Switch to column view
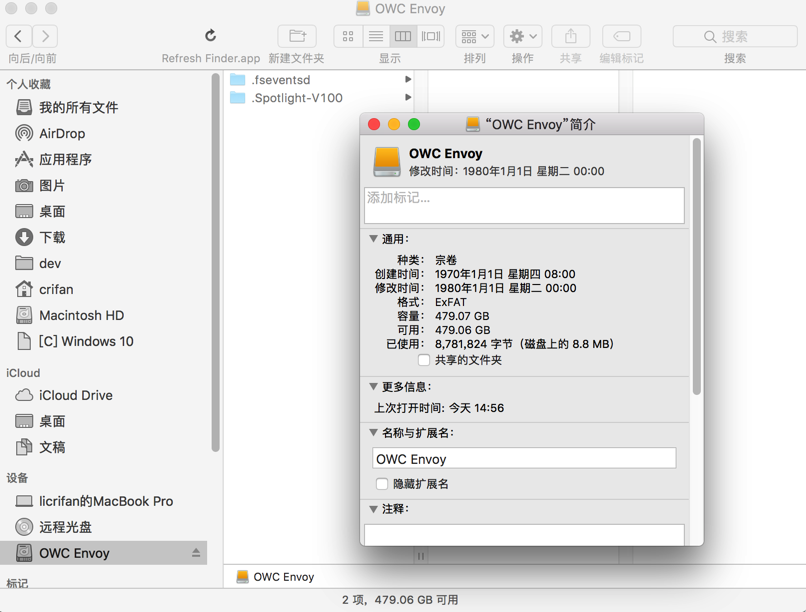Screen dimensions: 806x612 pyautogui.click(x=403, y=36)
